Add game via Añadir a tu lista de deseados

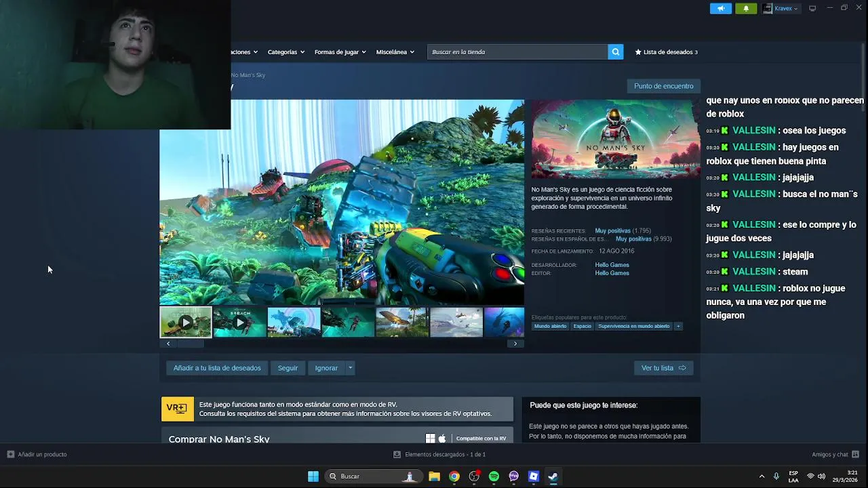click(x=217, y=368)
